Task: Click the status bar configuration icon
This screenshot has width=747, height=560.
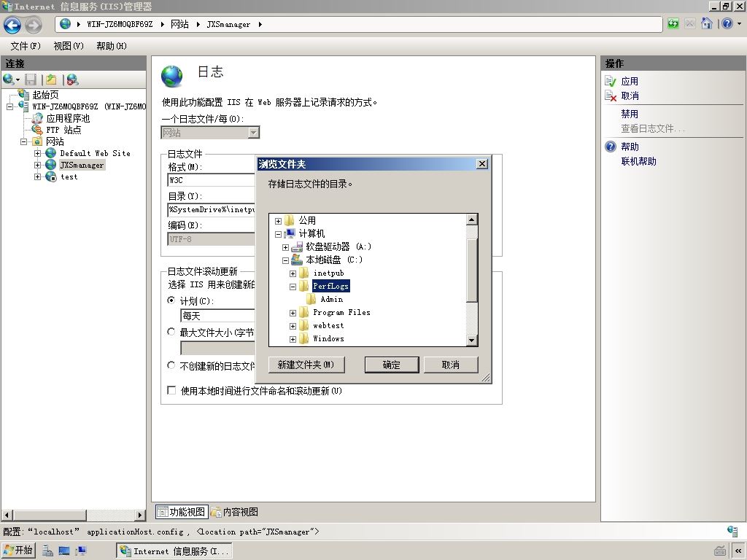Action: tap(732, 532)
